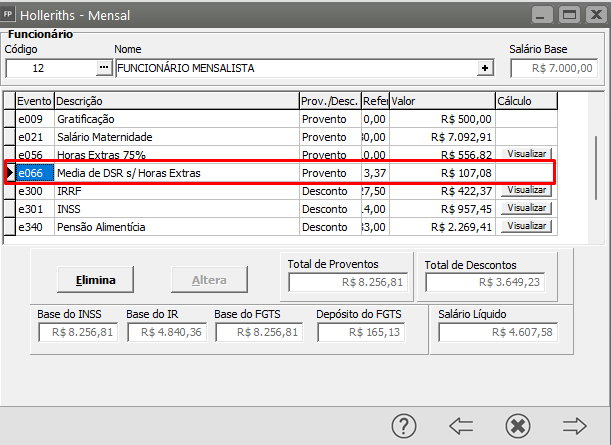Advance to next record with right arrow
Screen dimensions: 611x445
click(574, 425)
